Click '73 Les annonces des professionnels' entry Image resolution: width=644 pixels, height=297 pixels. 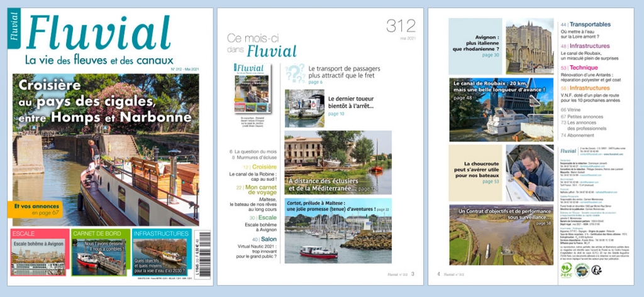pyautogui.click(x=583, y=126)
